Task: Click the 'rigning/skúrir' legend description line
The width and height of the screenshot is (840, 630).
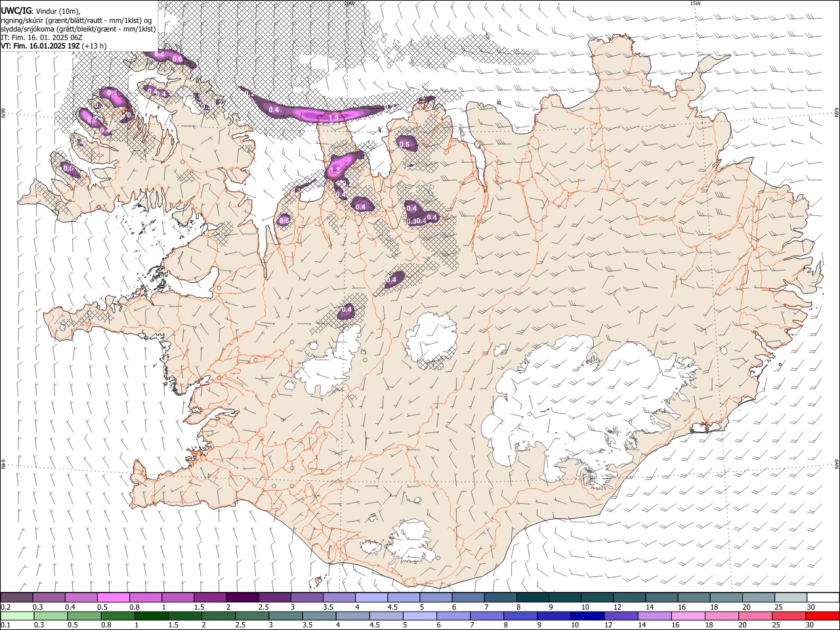Action: [76, 20]
